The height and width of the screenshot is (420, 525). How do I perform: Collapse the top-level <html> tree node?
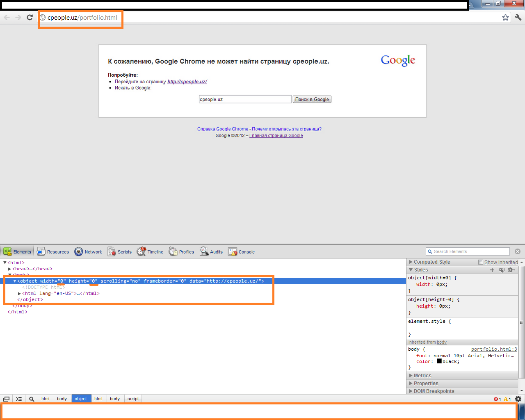coord(5,262)
